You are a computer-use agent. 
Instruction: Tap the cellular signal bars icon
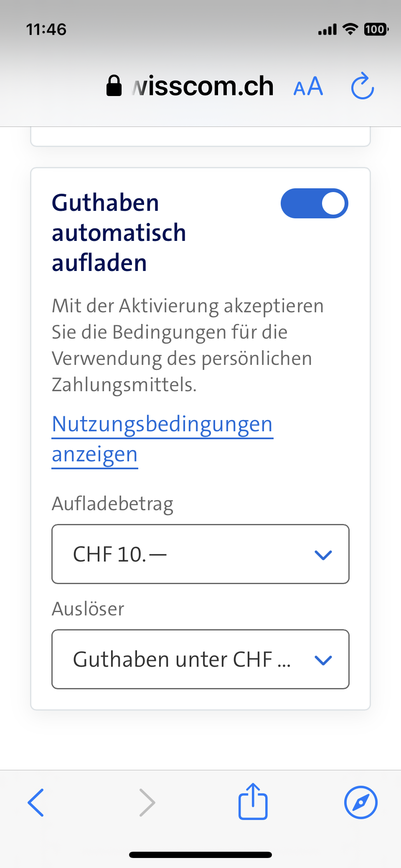pyautogui.click(x=327, y=30)
